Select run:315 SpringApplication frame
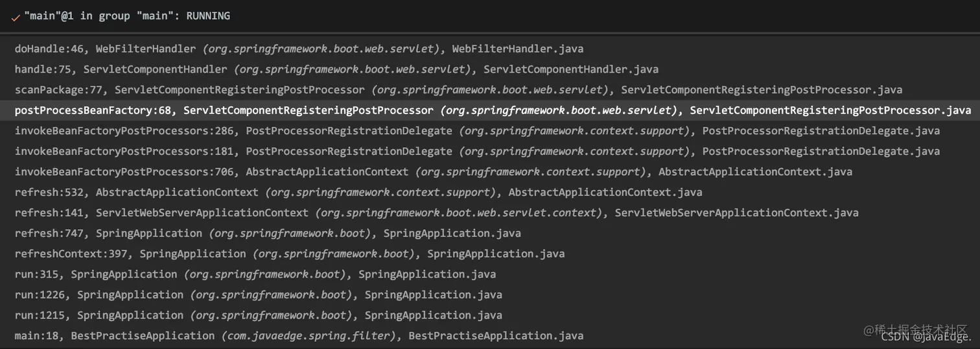Image resolution: width=980 pixels, height=349 pixels. pyautogui.click(x=490, y=274)
